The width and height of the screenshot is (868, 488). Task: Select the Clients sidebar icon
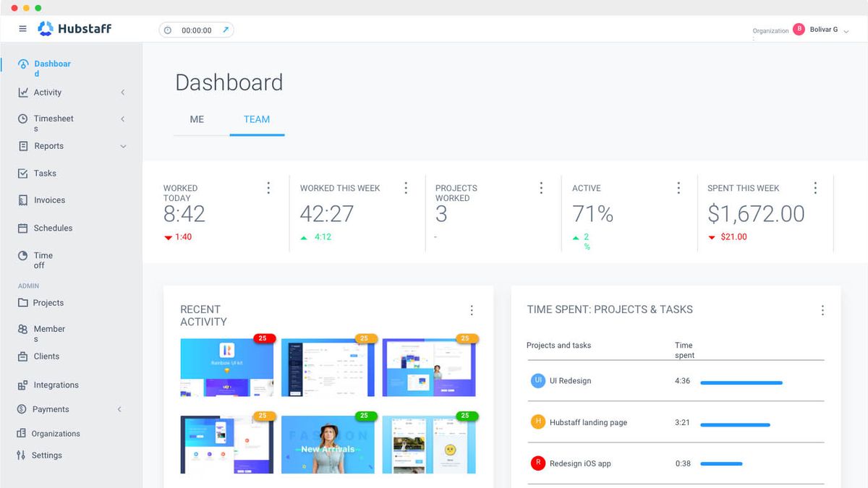[x=46, y=356]
